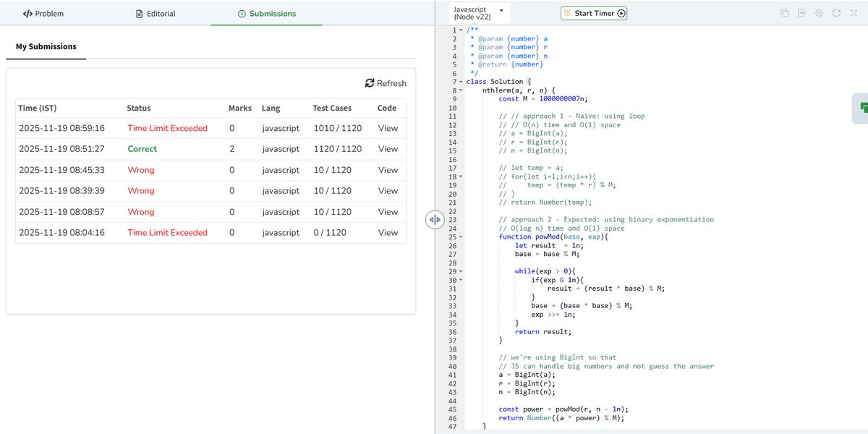
Task: Switch to the Editorial tab
Action: [156, 13]
